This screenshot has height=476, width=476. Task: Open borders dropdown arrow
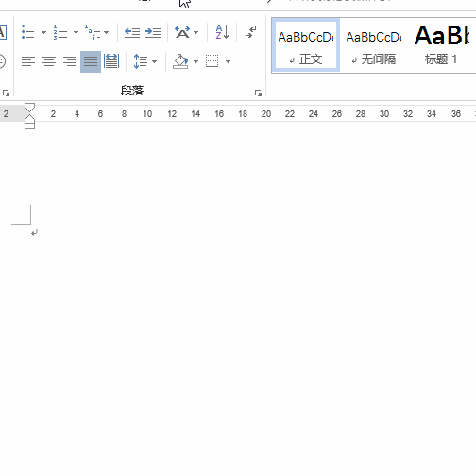pos(229,61)
